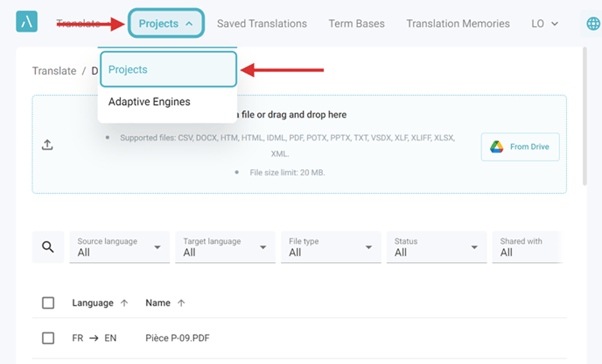Open the globe language icon
The height and width of the screenshot is (364, 602).
pyautogui.click(x=593, y=24)
